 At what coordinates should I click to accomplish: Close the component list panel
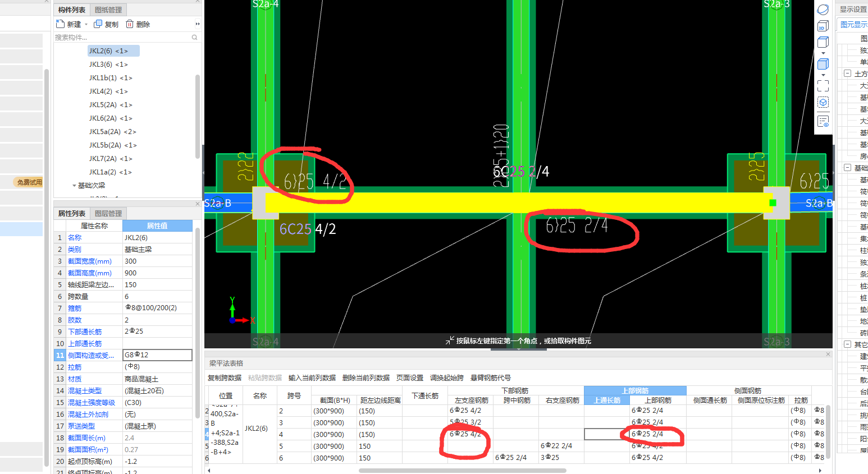click(198, 2)
